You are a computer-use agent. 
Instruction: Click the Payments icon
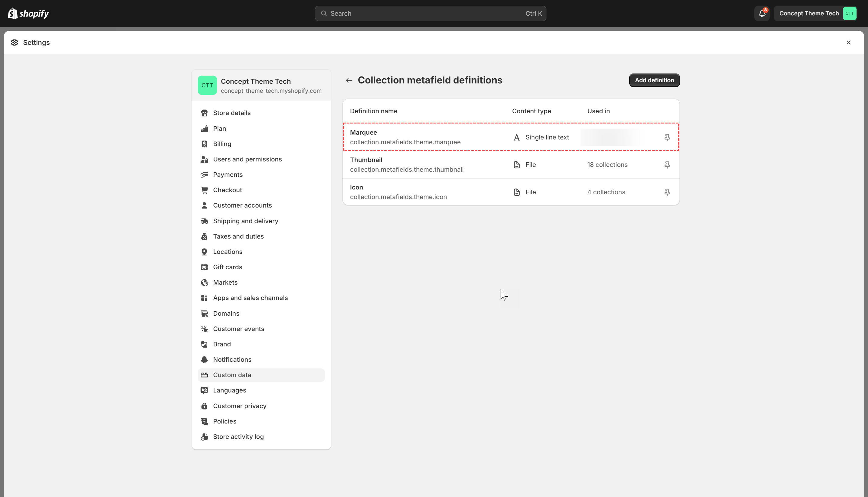point(204,174)
